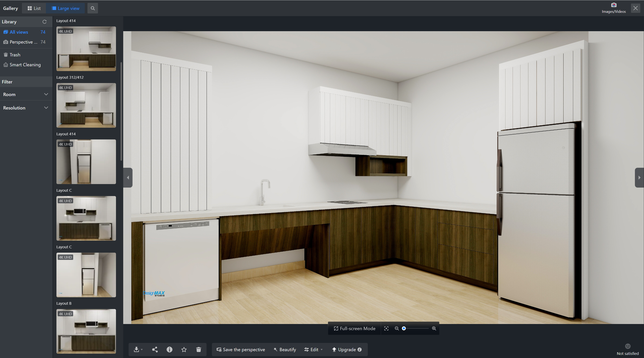Refresh the Library panel
This screenshot has width=644, height=358.
pyautogui.click(x=44, y=22)
